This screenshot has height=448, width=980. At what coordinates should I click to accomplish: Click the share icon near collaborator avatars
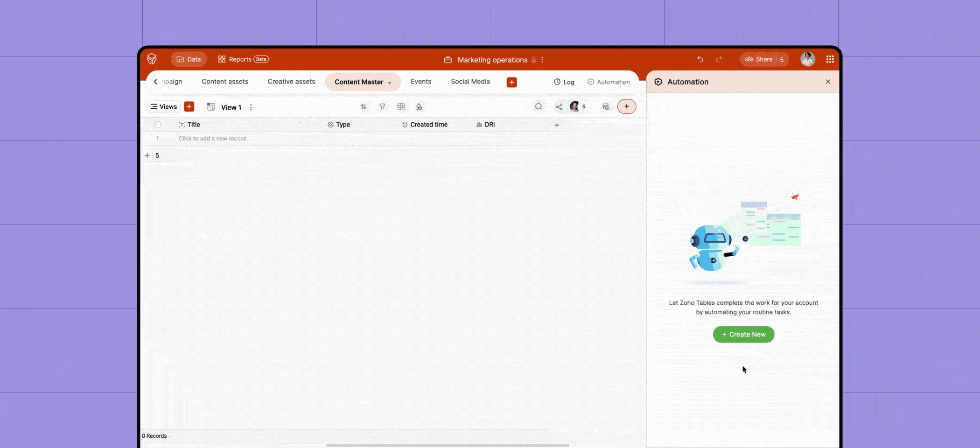560,106
